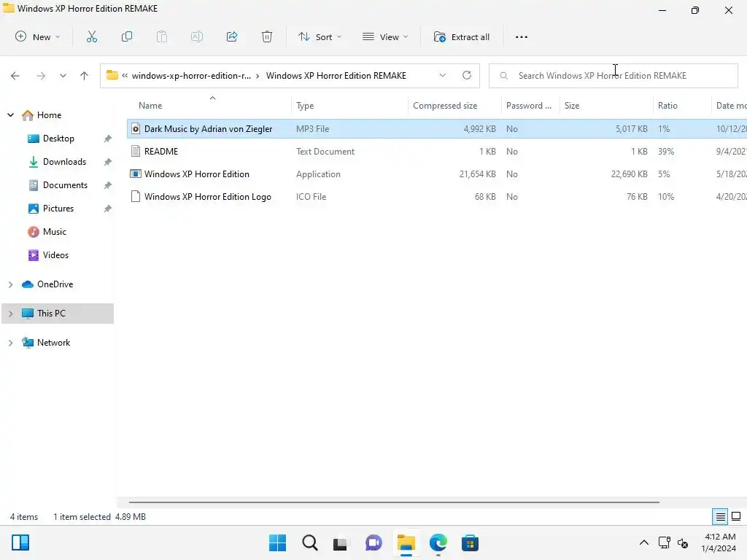Click the search box for this folder
Image resolution: width=747 pixels, height=560 pixels.
(x=614, y=76)
